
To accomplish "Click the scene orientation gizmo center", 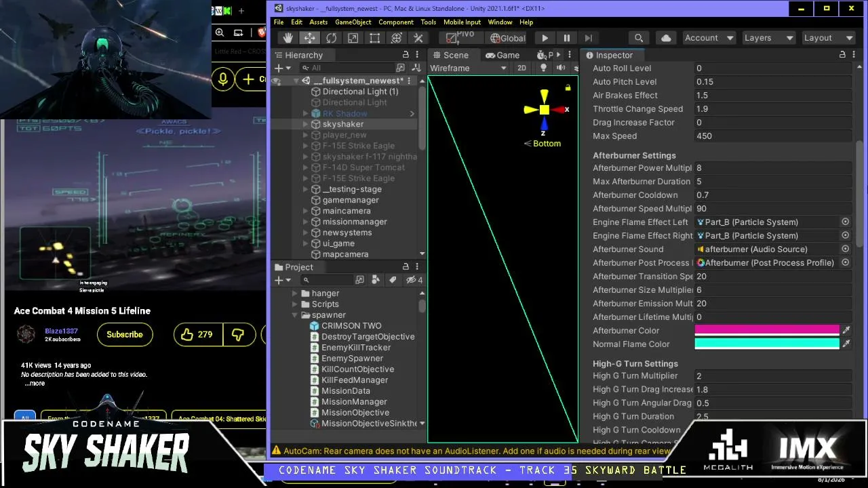I will pos(544,109).
